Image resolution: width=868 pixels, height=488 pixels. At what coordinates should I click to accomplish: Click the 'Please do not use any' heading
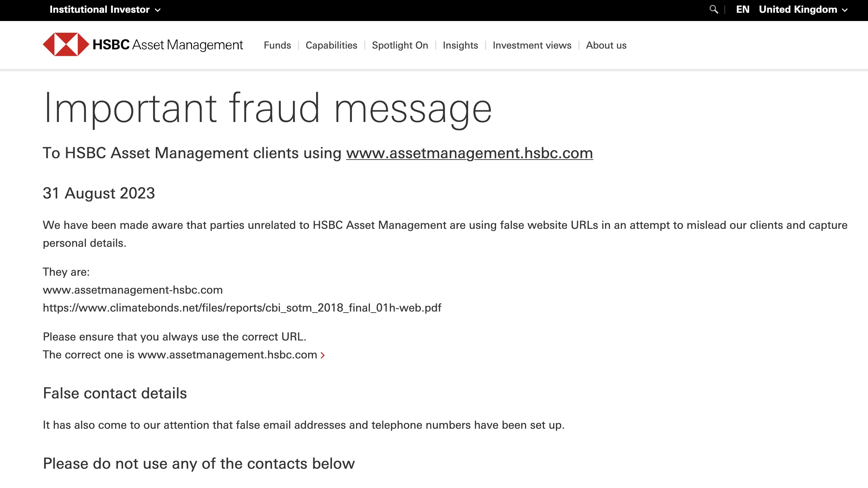pos(199,464)
